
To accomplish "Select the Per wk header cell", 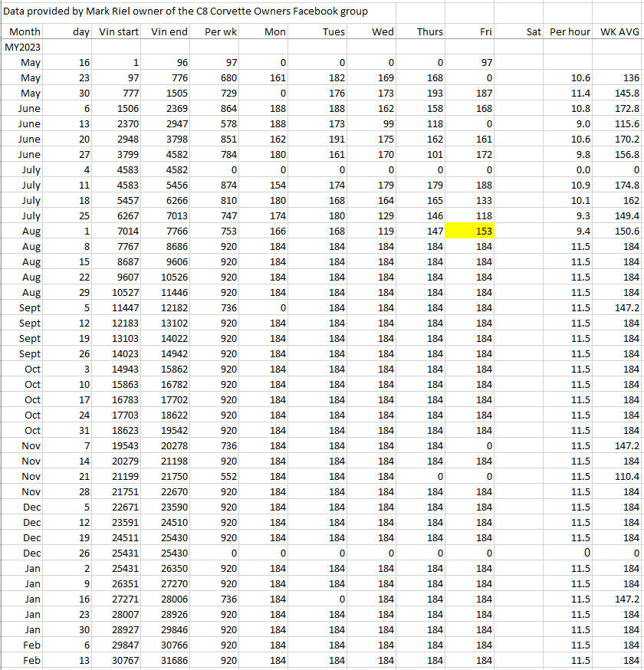I will coord(221,31).
